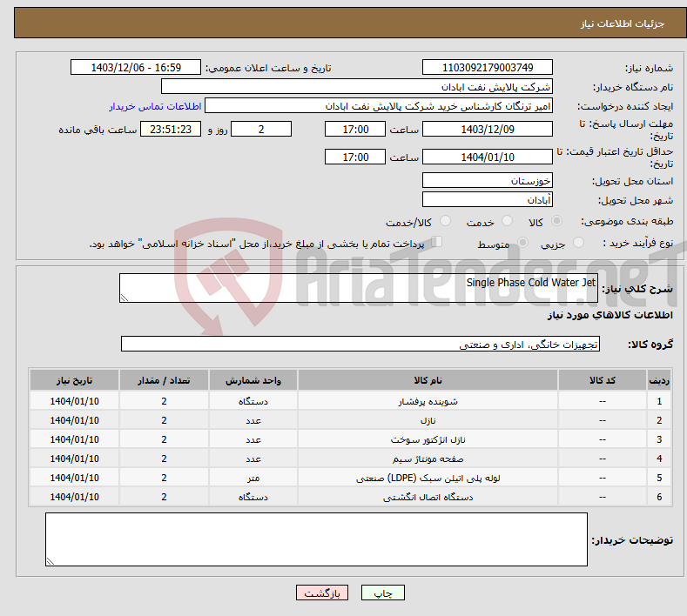Select the متوسط purchase type radio
This screenshot has height=616, width=687.
tap(522, 243)
